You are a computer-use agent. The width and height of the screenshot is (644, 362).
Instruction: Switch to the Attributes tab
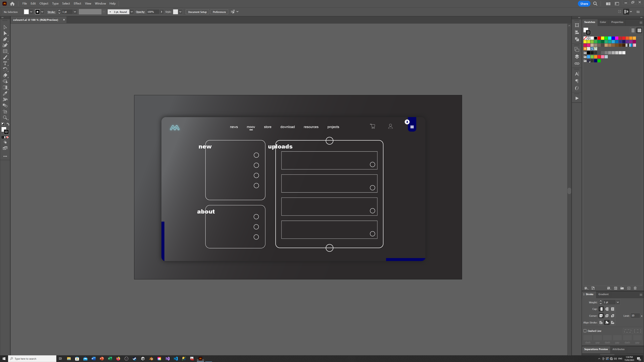tap(618, 349)
